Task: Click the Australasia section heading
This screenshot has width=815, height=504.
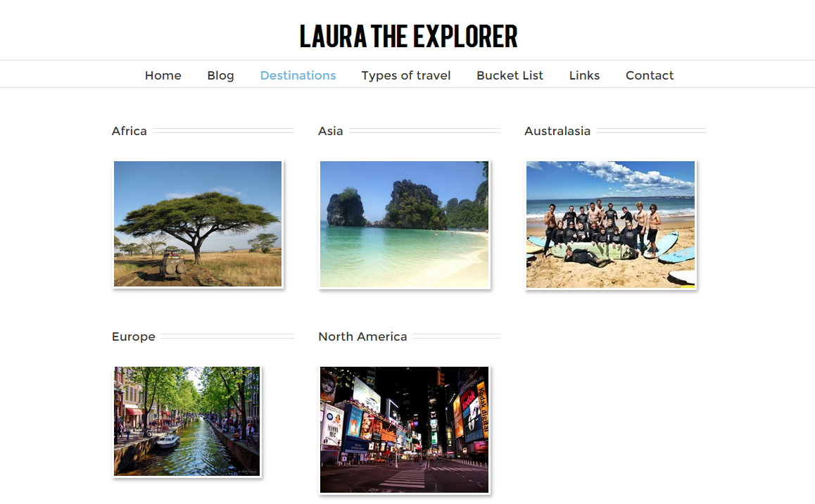Action: tap(557, 131)
